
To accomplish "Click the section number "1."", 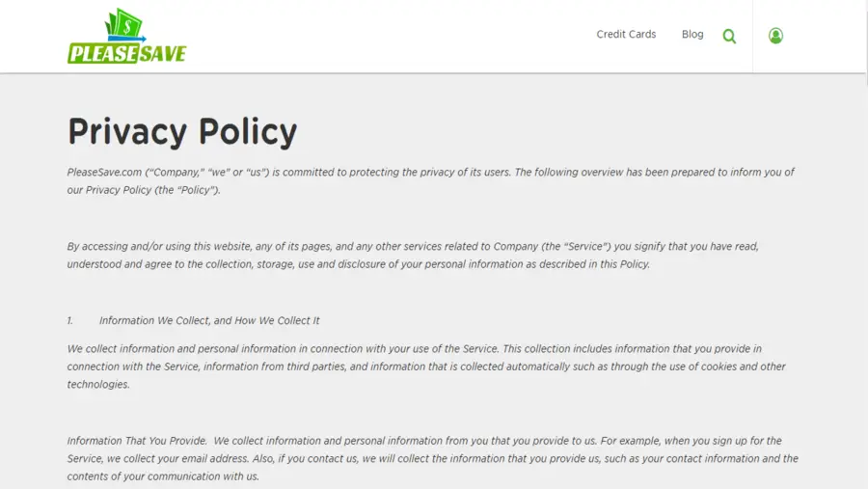I will coord(70,320).
